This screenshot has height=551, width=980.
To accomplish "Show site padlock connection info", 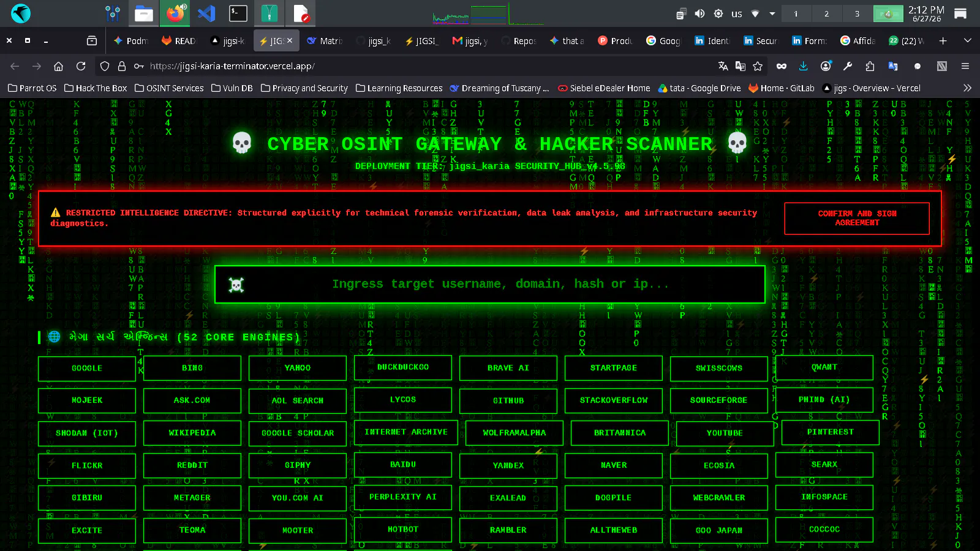I will click(122, 66).
